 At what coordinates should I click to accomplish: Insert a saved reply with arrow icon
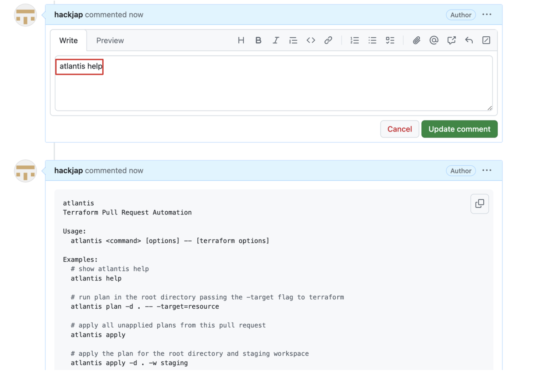click(x=469, y=40)
